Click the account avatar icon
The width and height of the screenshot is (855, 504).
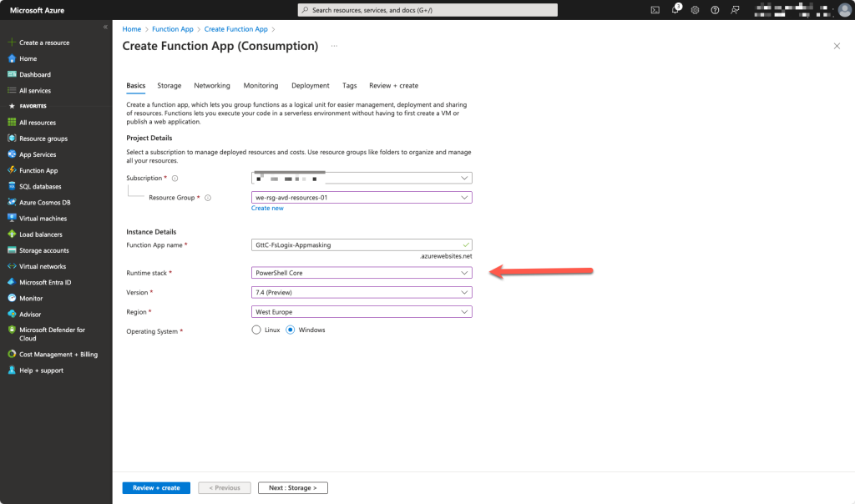(x=845, y=10)
